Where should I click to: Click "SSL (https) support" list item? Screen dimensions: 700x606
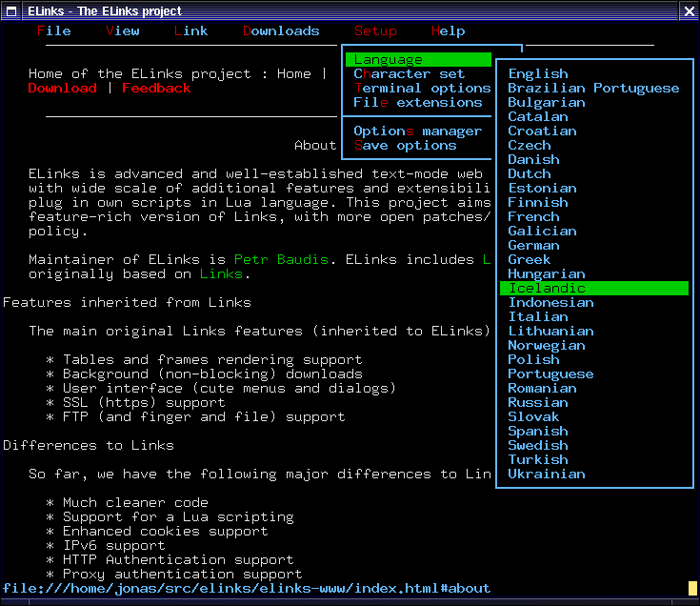point(144,402)
